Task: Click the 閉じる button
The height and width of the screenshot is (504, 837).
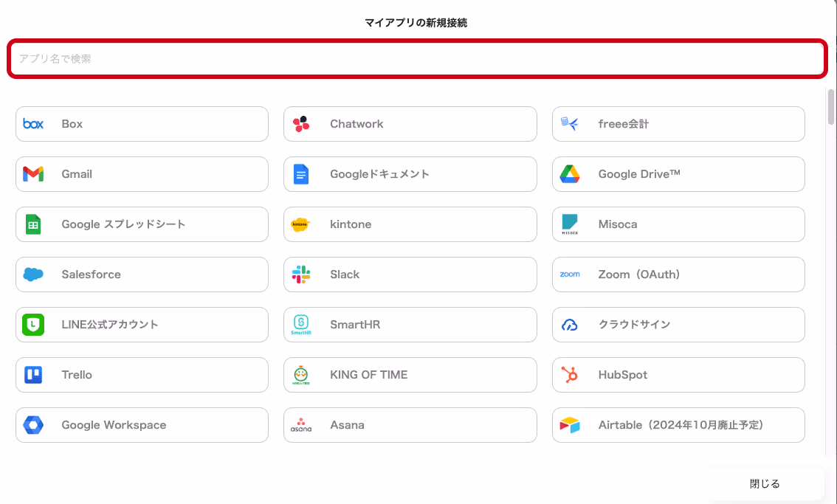Action: pos(765,484)
